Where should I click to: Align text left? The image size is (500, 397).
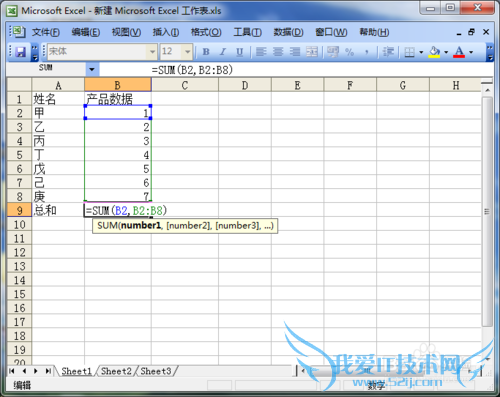(261, 52)
